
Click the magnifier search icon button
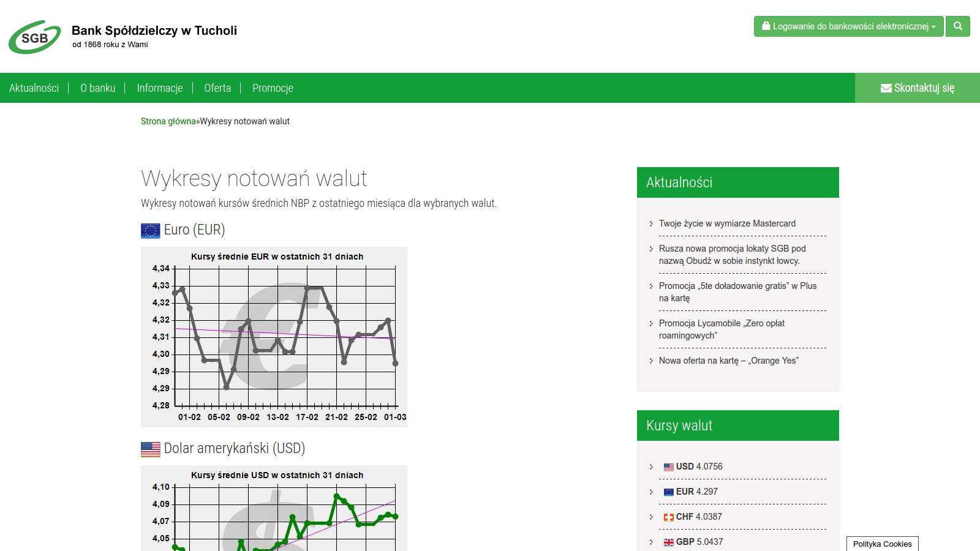point(957,26)
